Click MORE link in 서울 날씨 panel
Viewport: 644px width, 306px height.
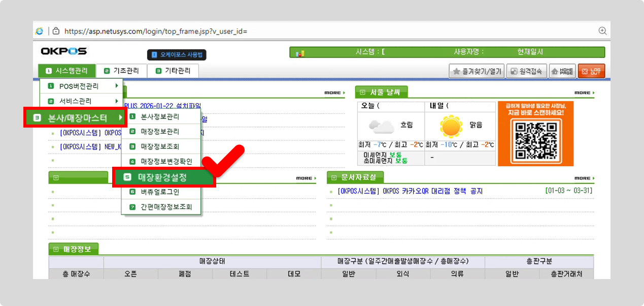pyautogui.click(x=584, y=93)
